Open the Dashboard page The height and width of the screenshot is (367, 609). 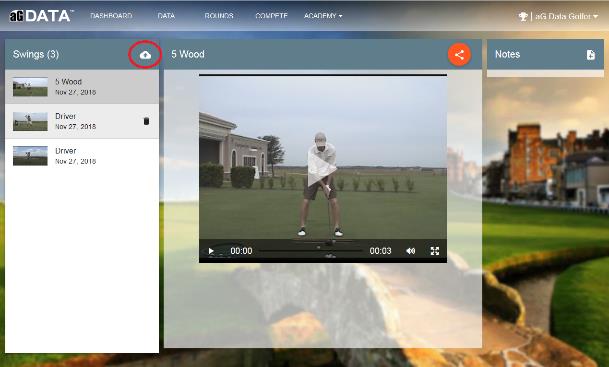point(111,16)
